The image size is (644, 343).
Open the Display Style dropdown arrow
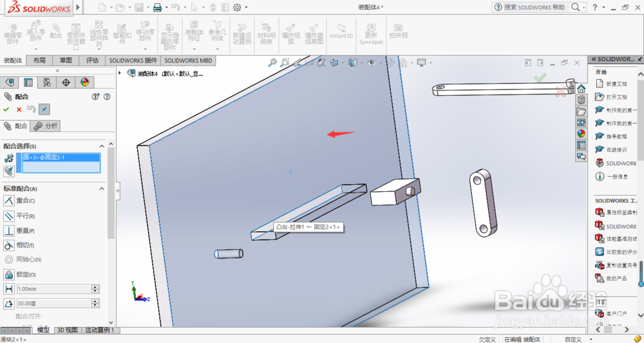361,63
